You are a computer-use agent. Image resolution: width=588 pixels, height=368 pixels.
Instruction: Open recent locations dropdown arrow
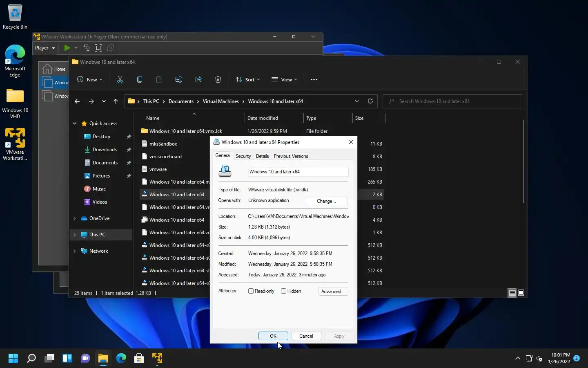coord(104,101)
